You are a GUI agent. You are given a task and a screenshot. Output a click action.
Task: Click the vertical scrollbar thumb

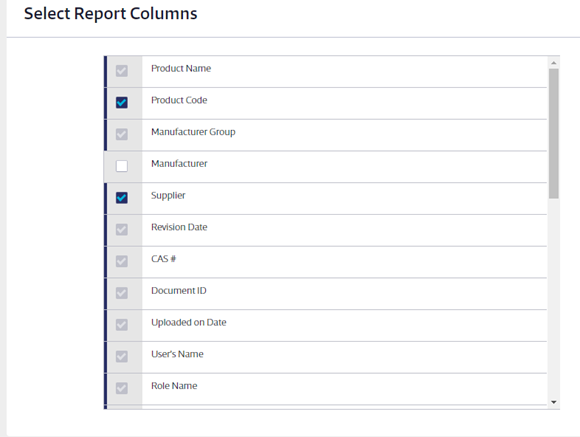(554, 134)
